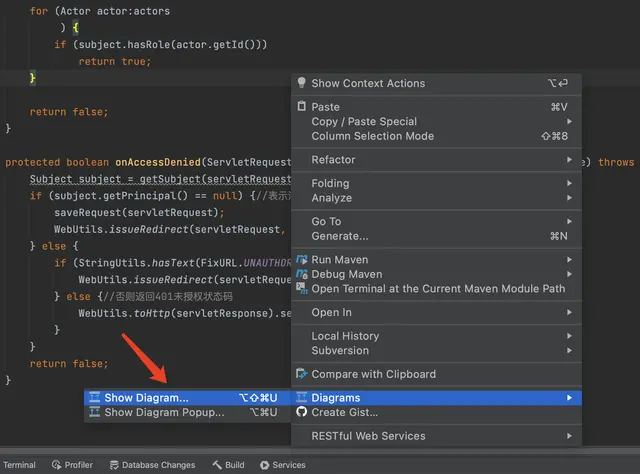Expand the Subversion submenu arrow
640x474 pixels.
click(569, 350)
